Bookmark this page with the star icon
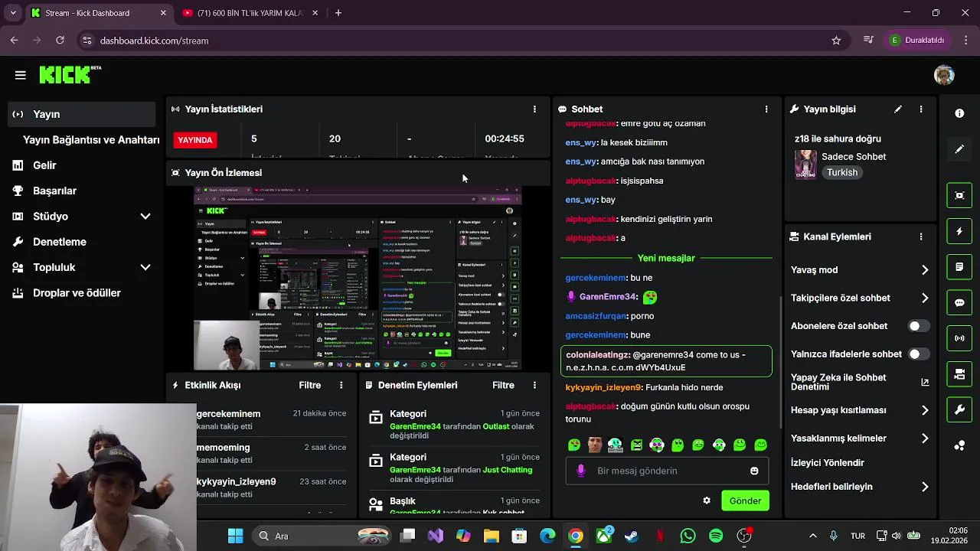The image size is (980, 551). (x=836, y=41)
